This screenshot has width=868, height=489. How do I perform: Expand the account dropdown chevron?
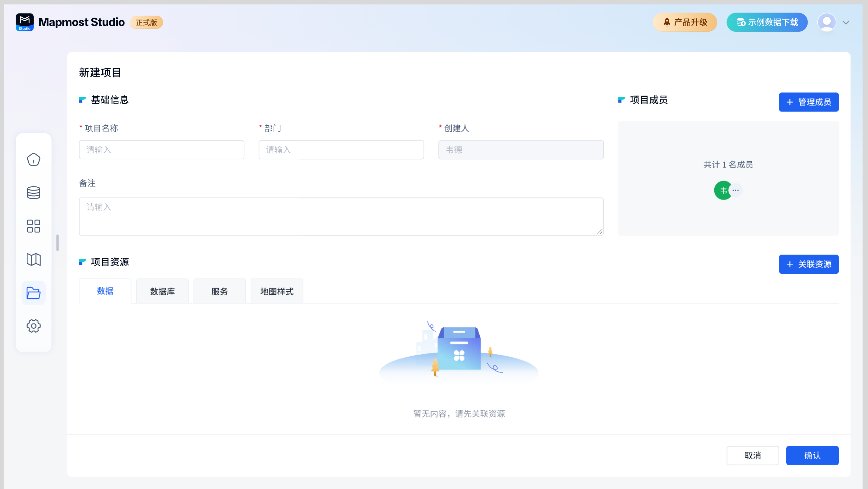click(846, 22)
